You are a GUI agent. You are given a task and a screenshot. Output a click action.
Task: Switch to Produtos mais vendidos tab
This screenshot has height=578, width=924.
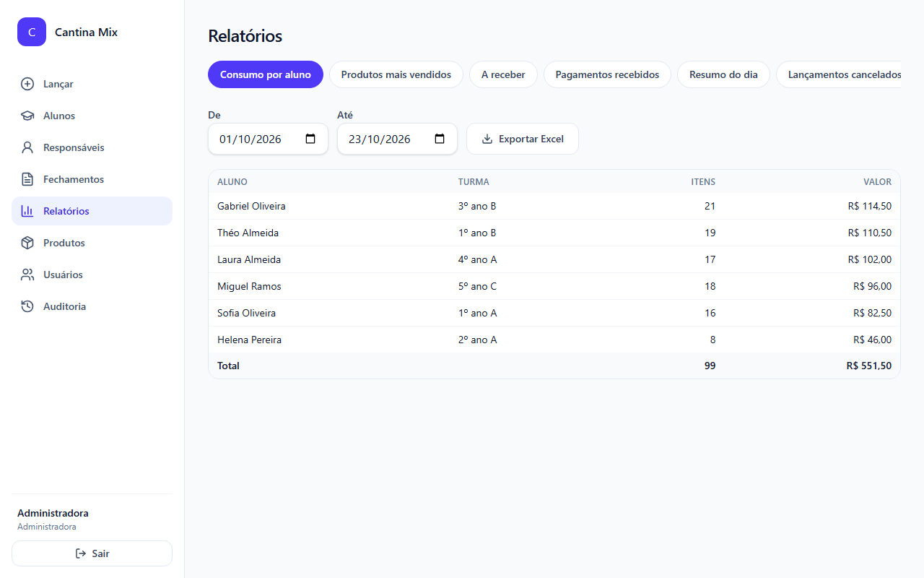396,74
